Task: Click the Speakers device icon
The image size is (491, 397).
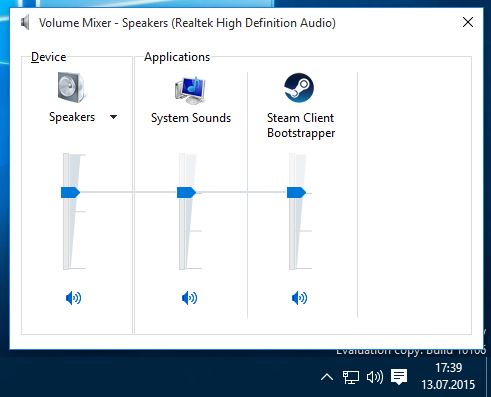Action: 72,87
